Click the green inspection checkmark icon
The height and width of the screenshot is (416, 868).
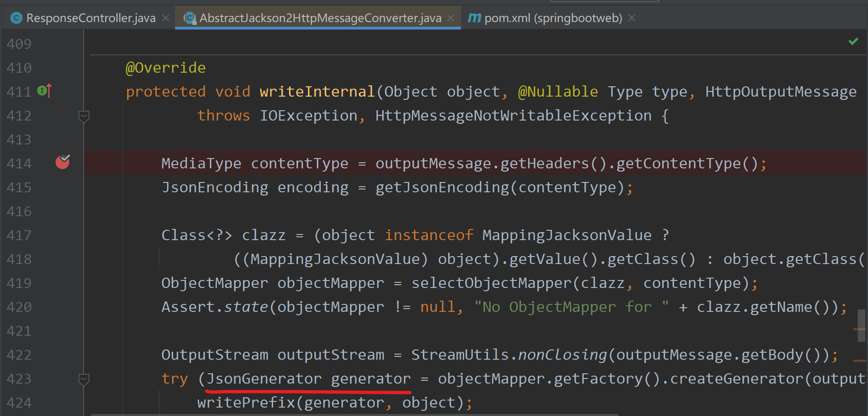click(x=853, y=42)
